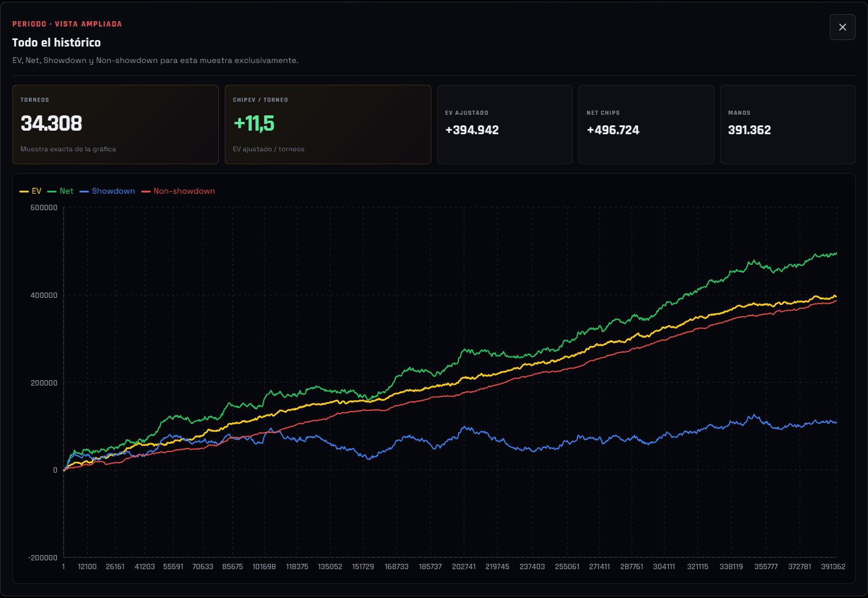This screenshot has height=598, width=868.
Task: Click the 200000 y-axis label
Action: (44, 383)
